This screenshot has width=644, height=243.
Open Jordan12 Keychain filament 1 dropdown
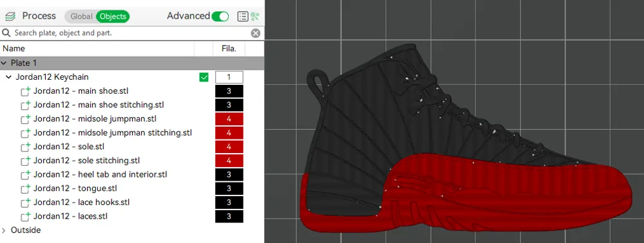point(229,77)
